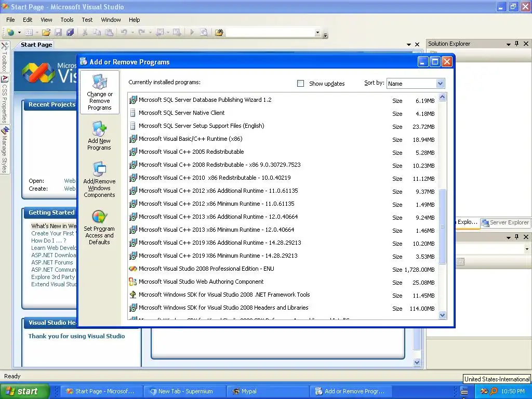Select Windows SDK for Visual Studio 2008 Headers and Libraries
Screen dimensions: 532x399
(x=283, y=308)
